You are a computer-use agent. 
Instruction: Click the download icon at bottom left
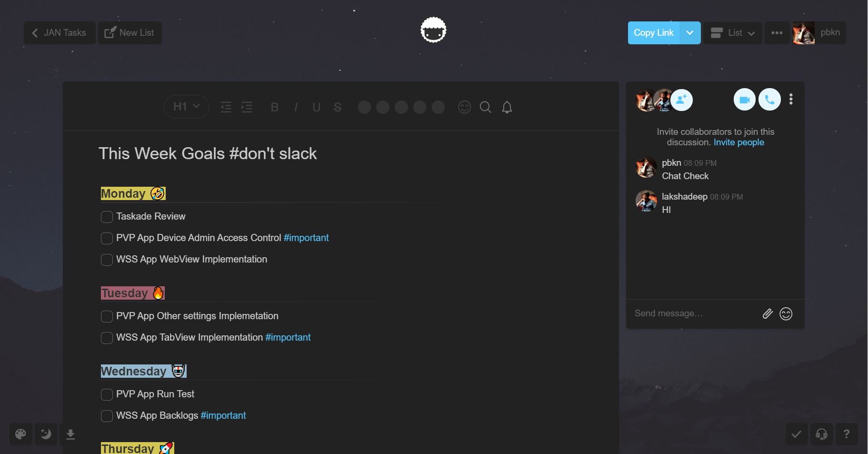(x=70, y=434)
